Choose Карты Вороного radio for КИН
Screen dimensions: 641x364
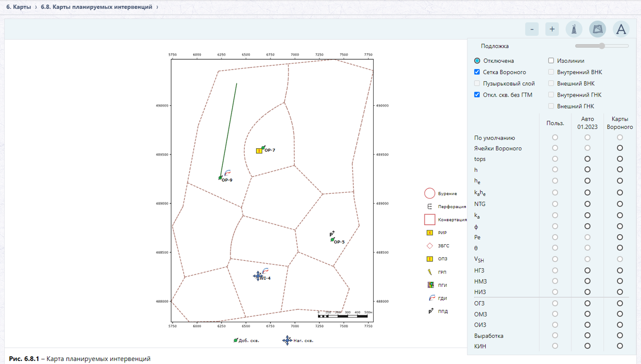pos(620,346)
